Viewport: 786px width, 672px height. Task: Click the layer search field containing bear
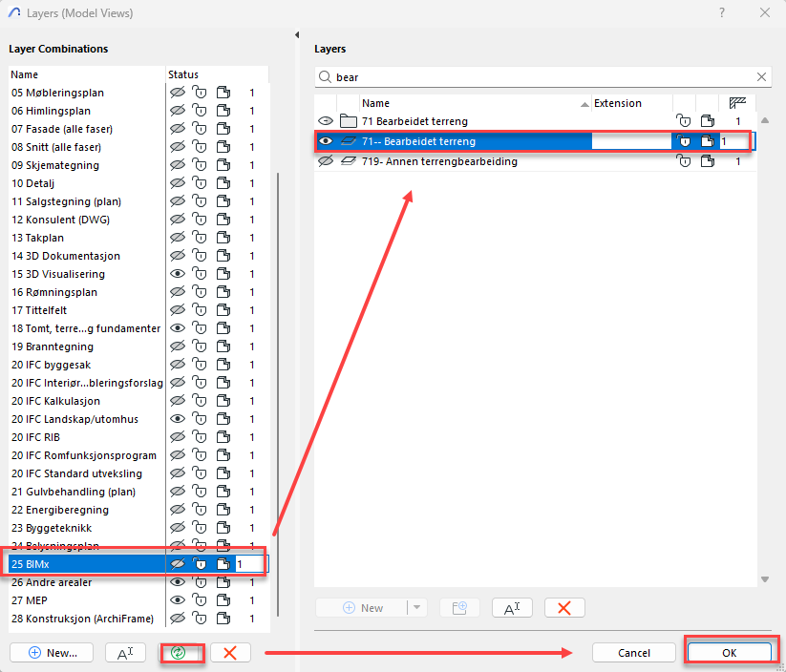pos(540,76)
